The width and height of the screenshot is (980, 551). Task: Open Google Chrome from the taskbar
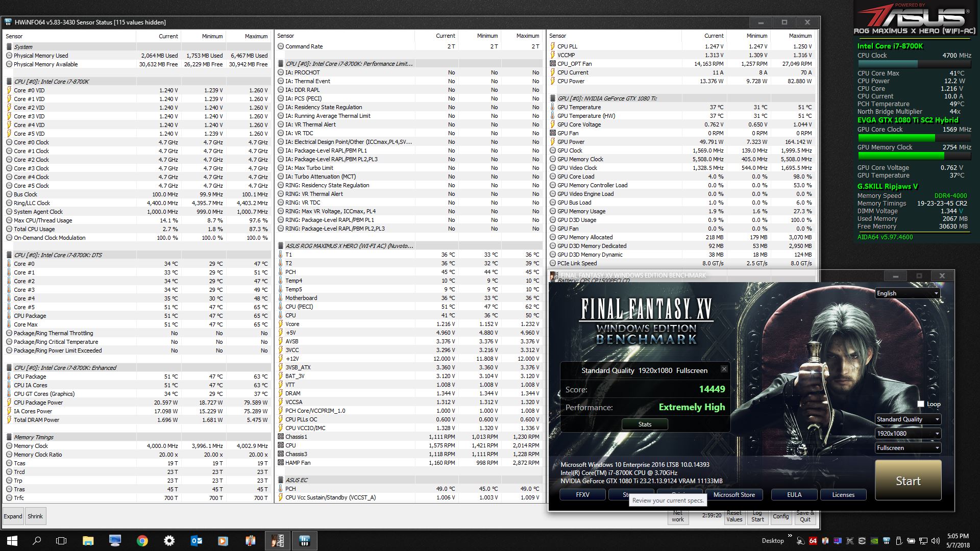(x=142, y=540)
